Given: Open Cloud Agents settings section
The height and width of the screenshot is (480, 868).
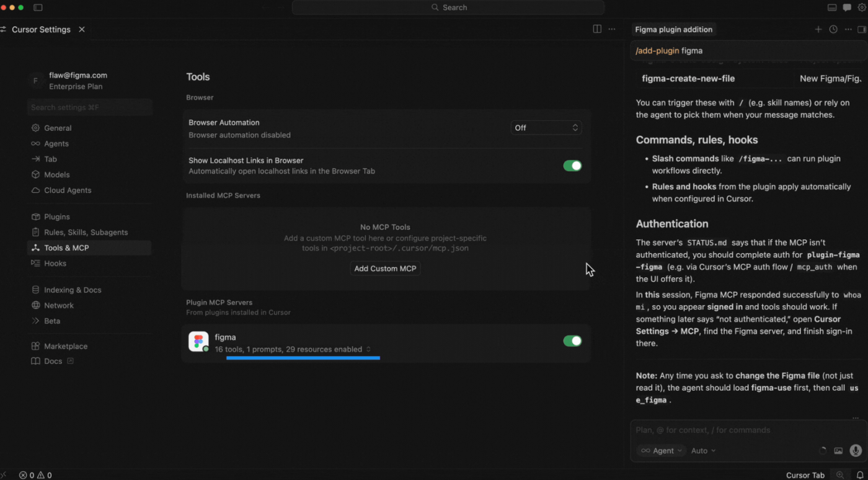Looking at the screenshot, I should [89, 190].
